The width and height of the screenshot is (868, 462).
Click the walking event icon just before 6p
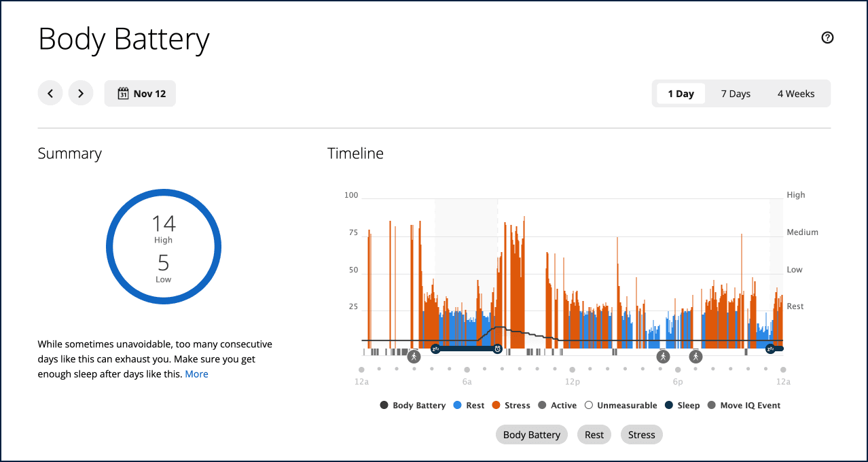tap(663, 356)
